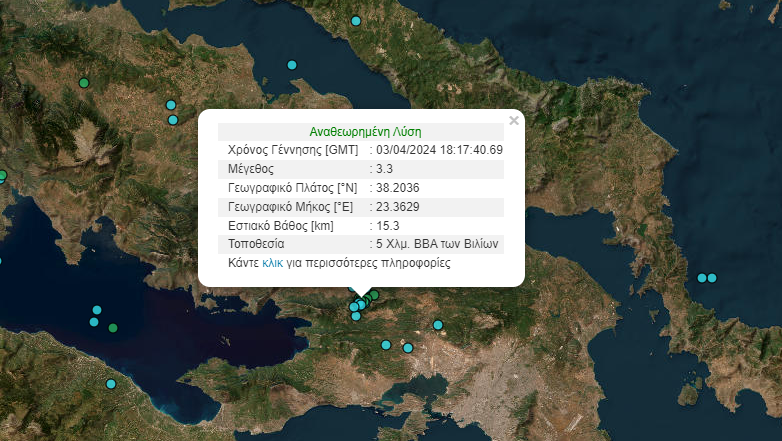Select the lower cyan marker of the northwest pair
Screen dimensions: 782x441
(173, 120)
